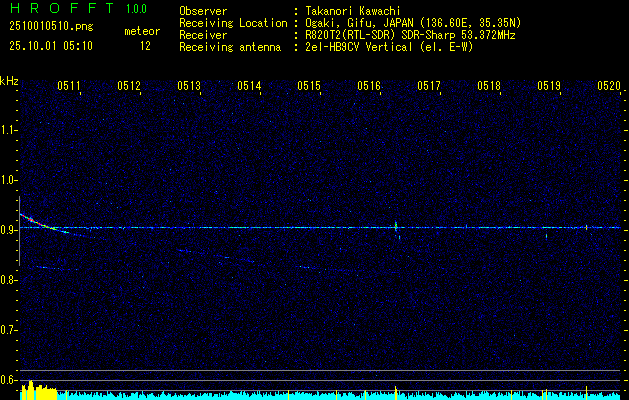Click the 0519 time axis label
The image size is (629, 400).
[549, 85]
